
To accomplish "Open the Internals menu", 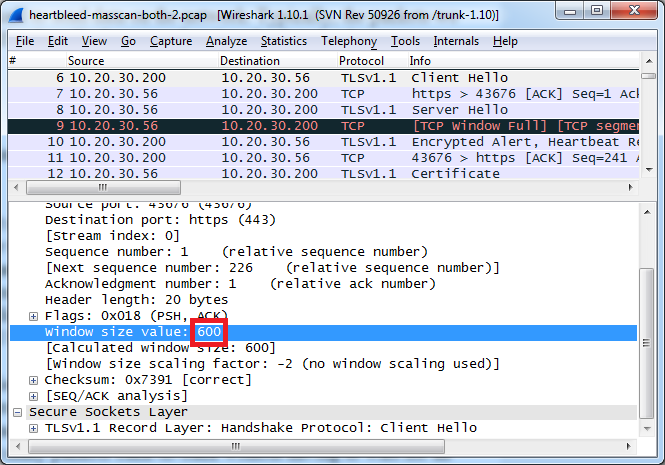I will [x=456, y=41].
